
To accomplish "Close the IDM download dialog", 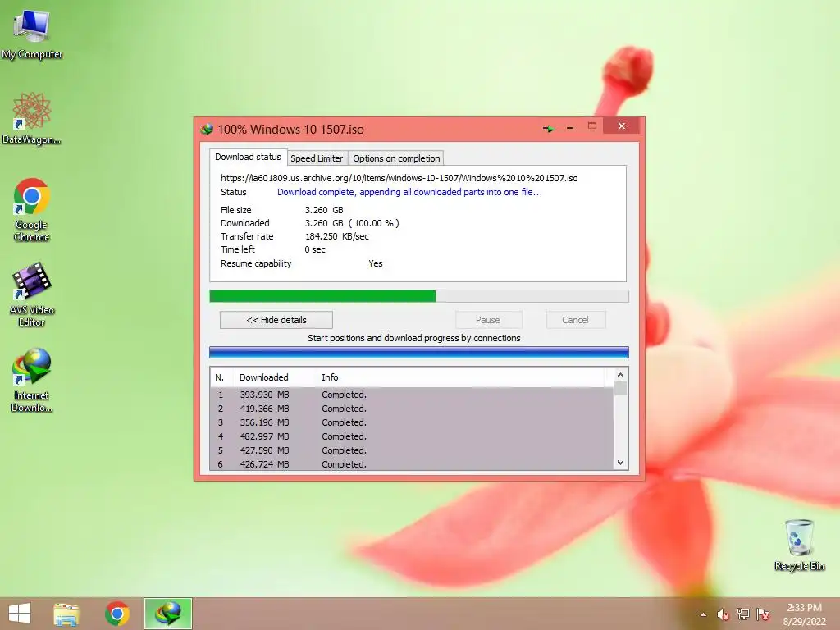I will tap(622, 126).
